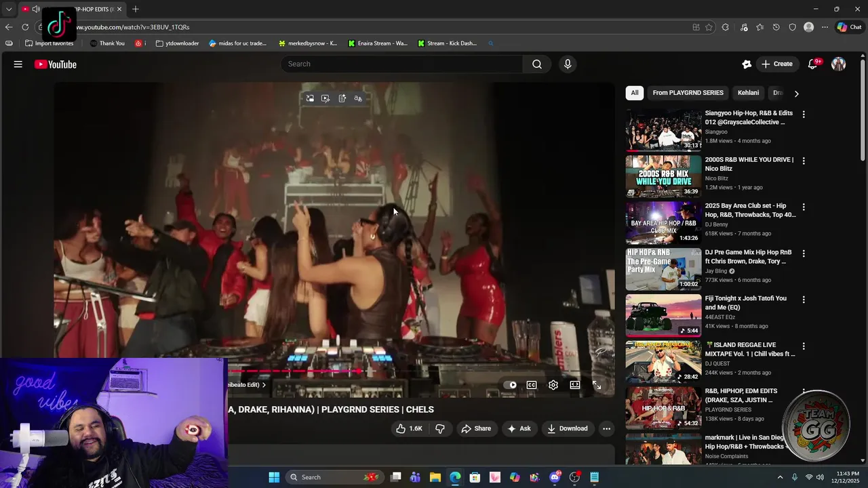Open the YouTube account avatar menu

pos(839,64)
